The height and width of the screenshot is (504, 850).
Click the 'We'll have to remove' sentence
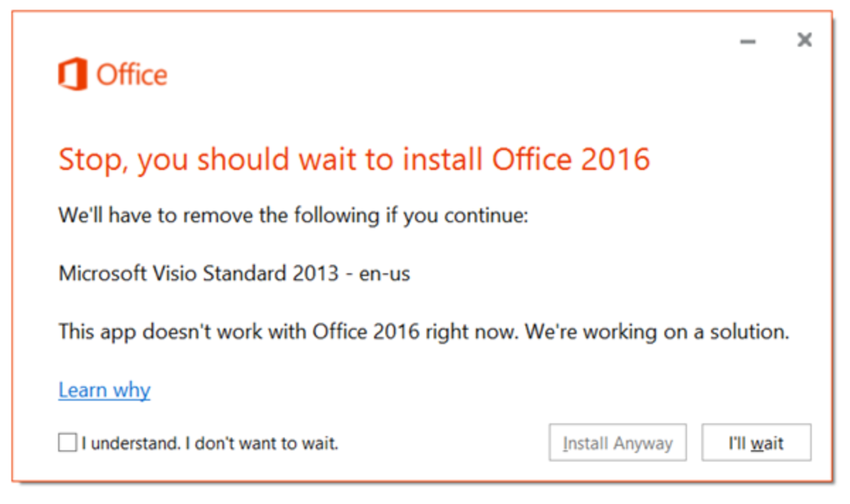293,215
